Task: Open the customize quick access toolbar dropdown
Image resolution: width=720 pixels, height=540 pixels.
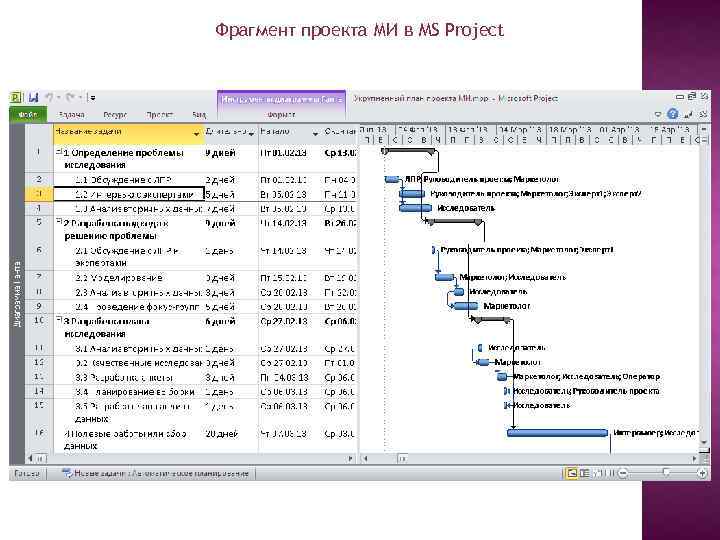Action: tap(92, 98)
